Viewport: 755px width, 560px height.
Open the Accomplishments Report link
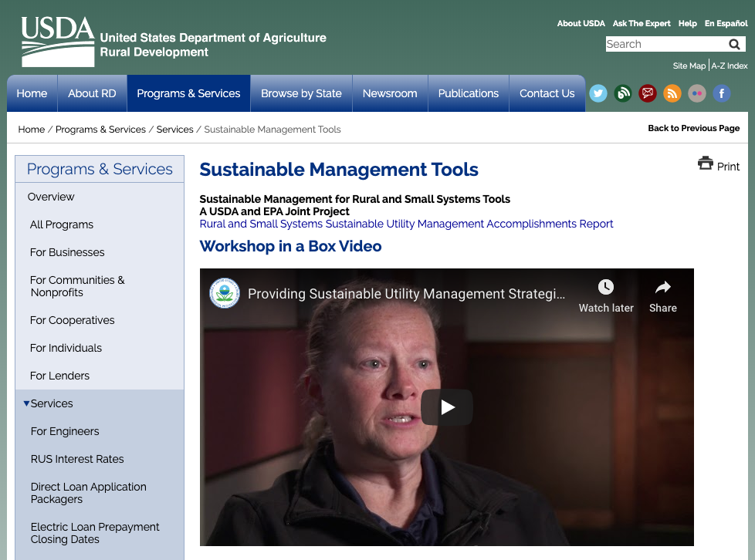(x=406, y=224)
